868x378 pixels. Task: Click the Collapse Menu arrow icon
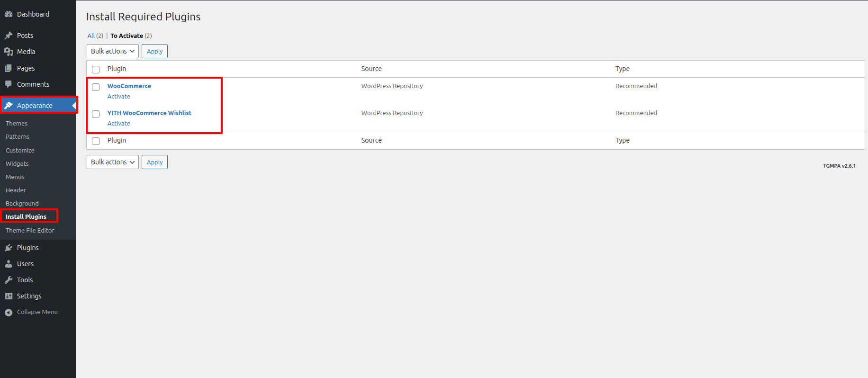click(9, 312)
